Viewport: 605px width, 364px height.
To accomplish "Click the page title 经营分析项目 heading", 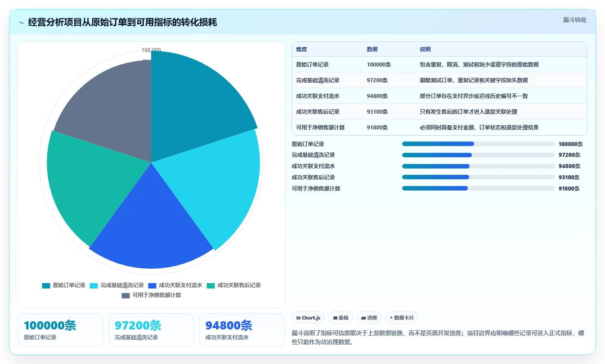I will (x=122, y=22).
